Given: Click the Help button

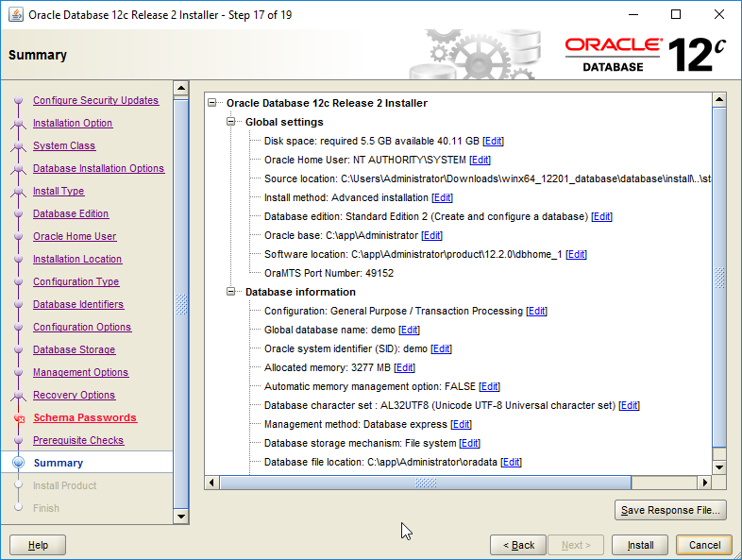Looking at the screenshot, I should (x=38, y=545).
